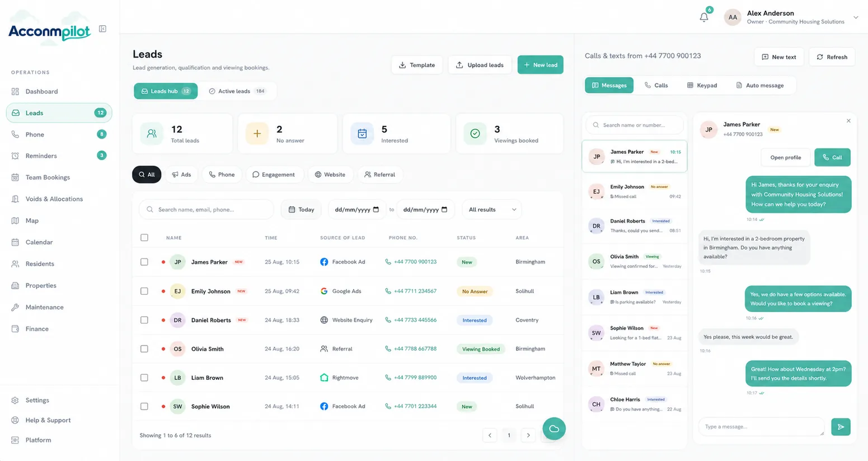Click the Type a message input
This screenshot has height=461, width=868.
[761, 427]
